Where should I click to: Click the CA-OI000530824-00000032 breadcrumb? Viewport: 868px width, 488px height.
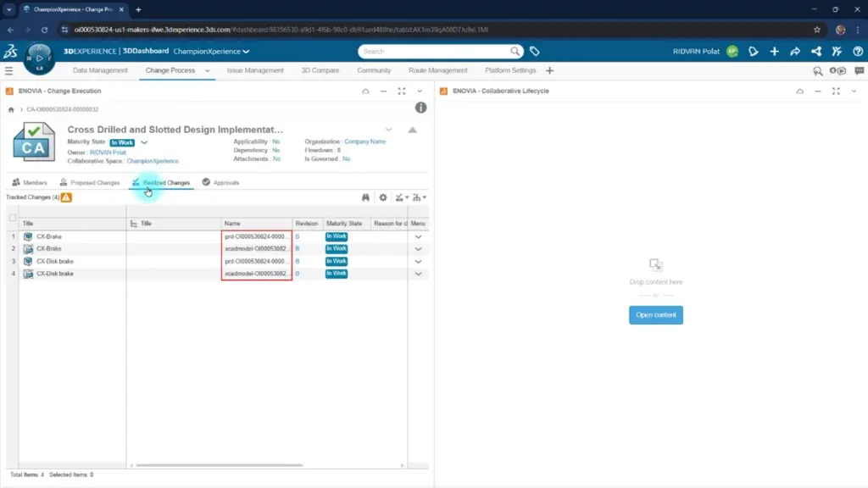click(x=63, y=109)
